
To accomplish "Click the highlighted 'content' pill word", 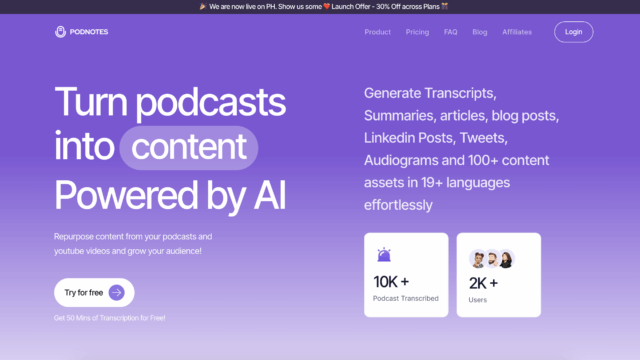I will [x=189, y=147].
